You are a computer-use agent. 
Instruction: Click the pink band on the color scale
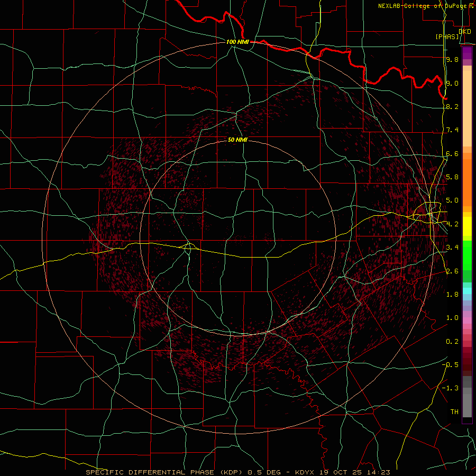[x=467, y=321]
